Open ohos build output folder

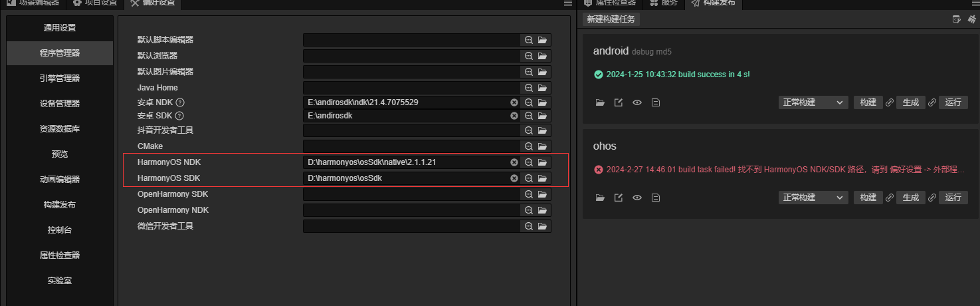(600, 198)
